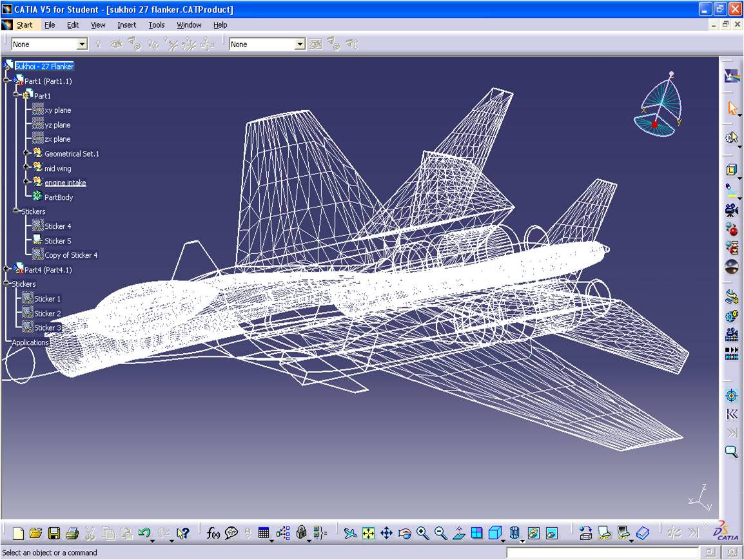744x560 pixels.
Task: Choose the Select arrow tool
Action: click(x=732, y=108)
